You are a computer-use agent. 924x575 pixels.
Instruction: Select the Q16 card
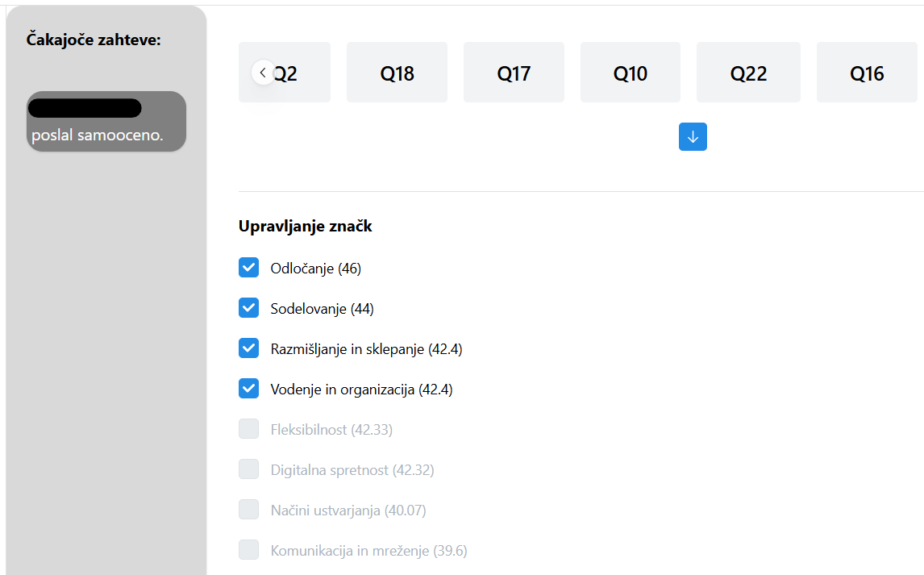coord(866,73)
